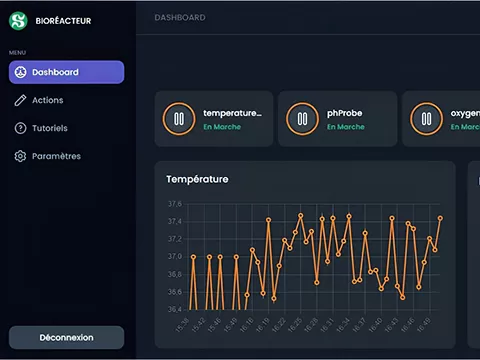Click the Paramètres gear icon
The image size is (480, 360).
[x=20, y=156]
